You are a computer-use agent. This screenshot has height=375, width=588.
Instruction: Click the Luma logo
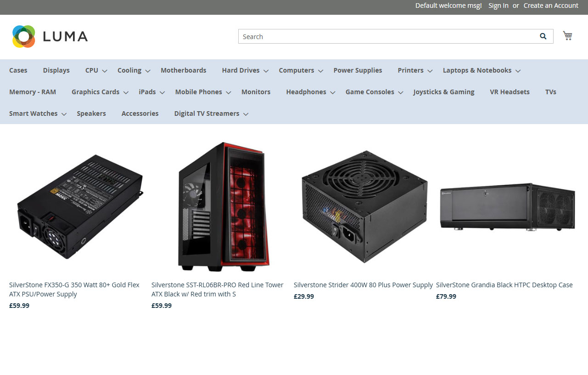(x=50, y=36)
